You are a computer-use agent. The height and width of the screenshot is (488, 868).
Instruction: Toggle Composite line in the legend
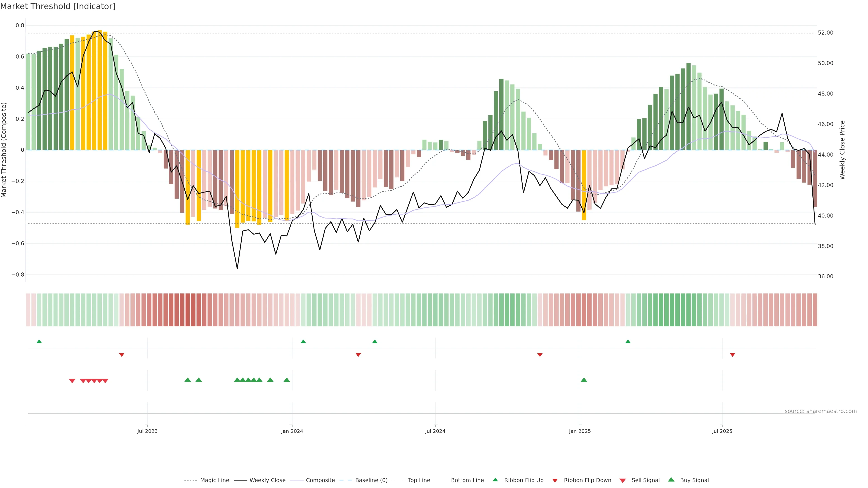point(320,480)
